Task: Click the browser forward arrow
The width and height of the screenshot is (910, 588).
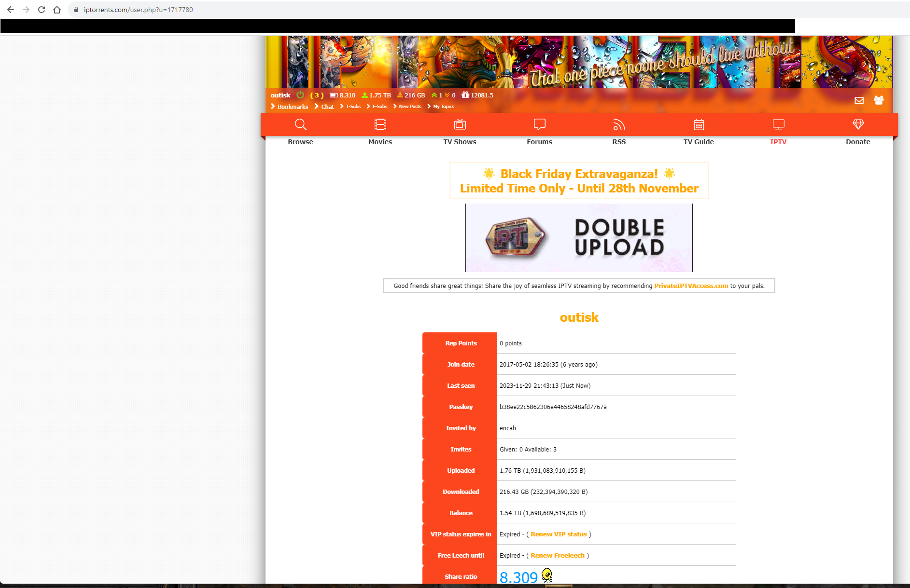Action: [x=26, y=10]
